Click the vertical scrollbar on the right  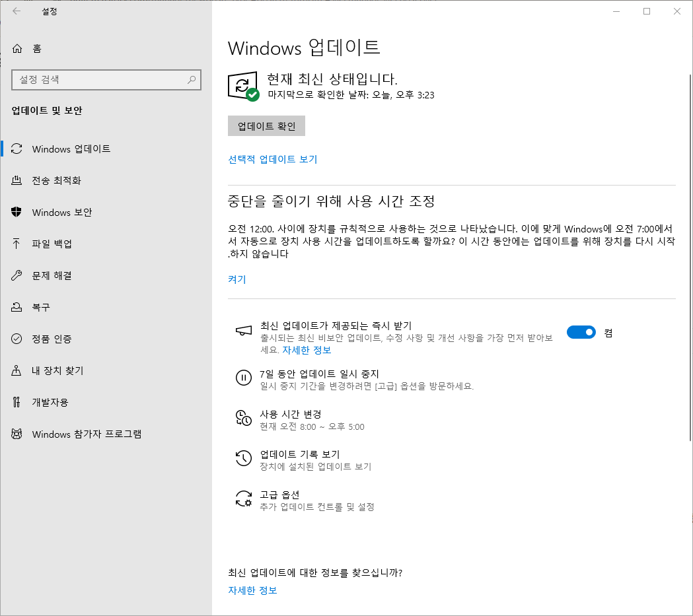690,257
